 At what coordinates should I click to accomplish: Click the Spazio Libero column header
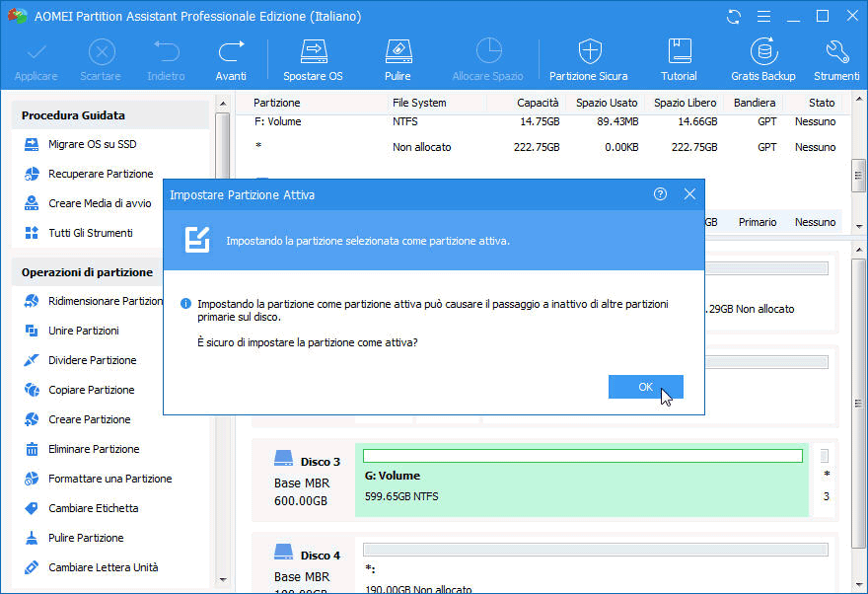[x=685, y=103]
